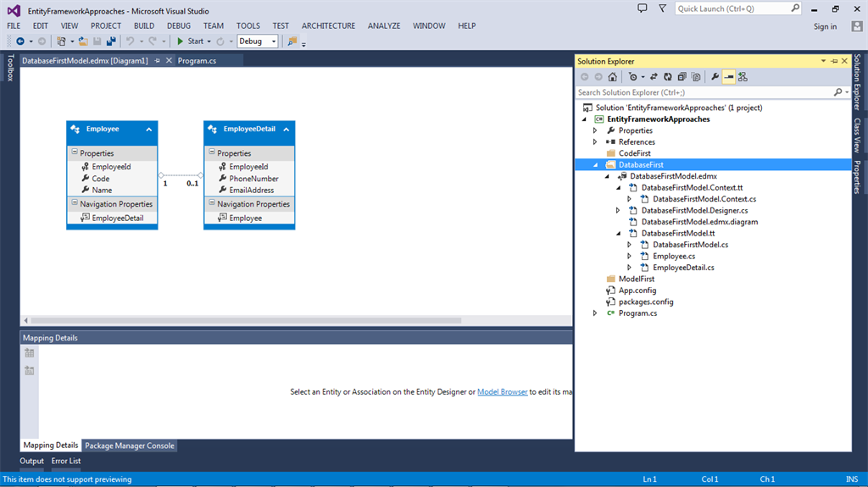Click the Find in Files toolbar icon

point(292,42)
